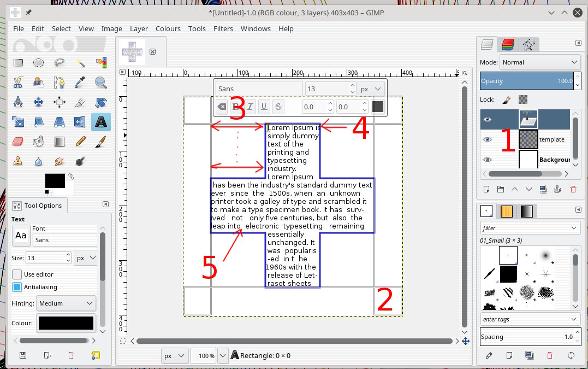
Task: Select the Fuzzy Select wand tool
Action: [80, 63]
